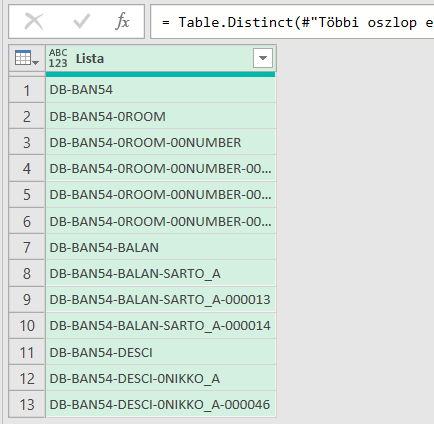This screenshot has height=424, width=434.
Task: Select row number 6
Action: 27,221
